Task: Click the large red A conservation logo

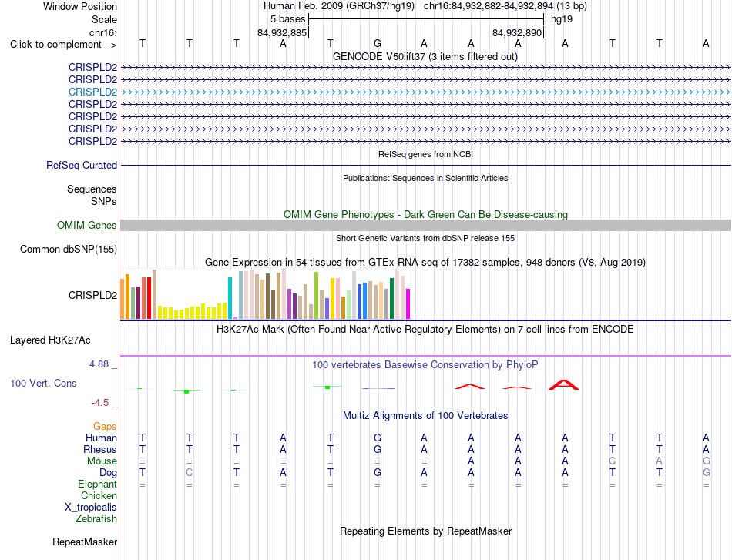Action: coord(564,385)
